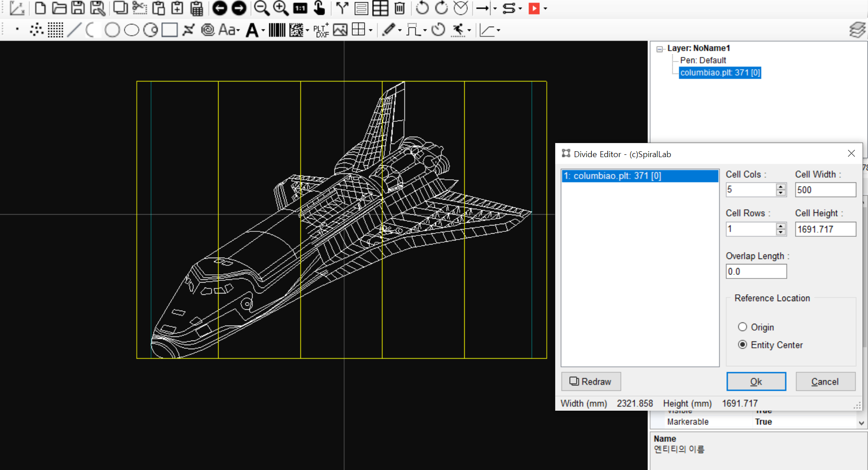Click the Copy icon in the toolbar
The height and width of the screenshot is (470, 868).
click(120, 8)
